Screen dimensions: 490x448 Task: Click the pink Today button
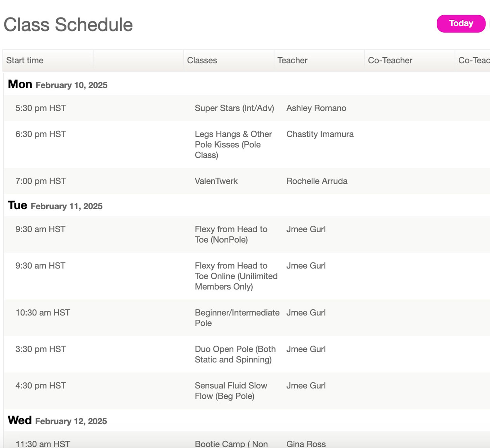click(x=461, y=24)
